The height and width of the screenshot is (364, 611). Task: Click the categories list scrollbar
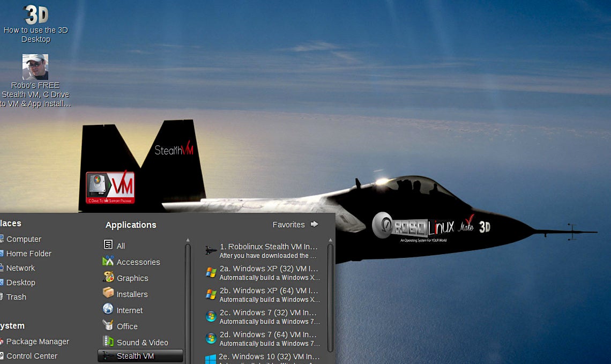point(188,304)
